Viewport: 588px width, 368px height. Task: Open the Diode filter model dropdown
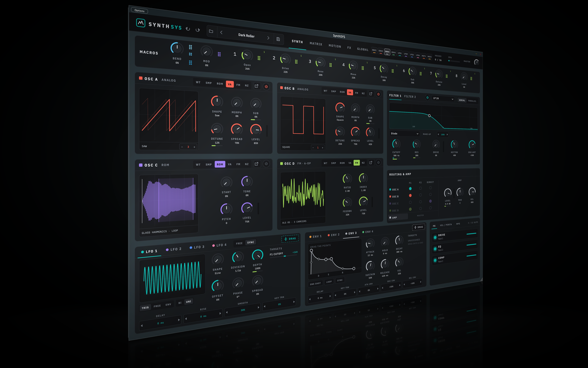coord(404,133)
